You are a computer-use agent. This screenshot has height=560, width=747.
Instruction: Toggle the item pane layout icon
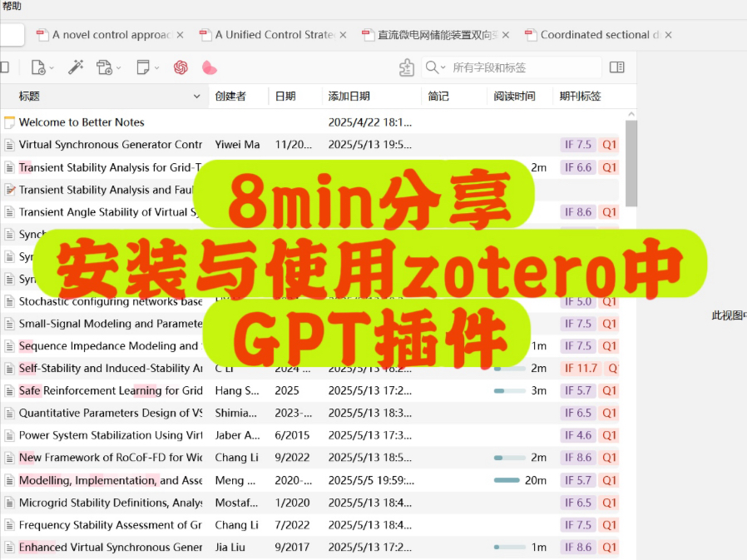(617, 67)
